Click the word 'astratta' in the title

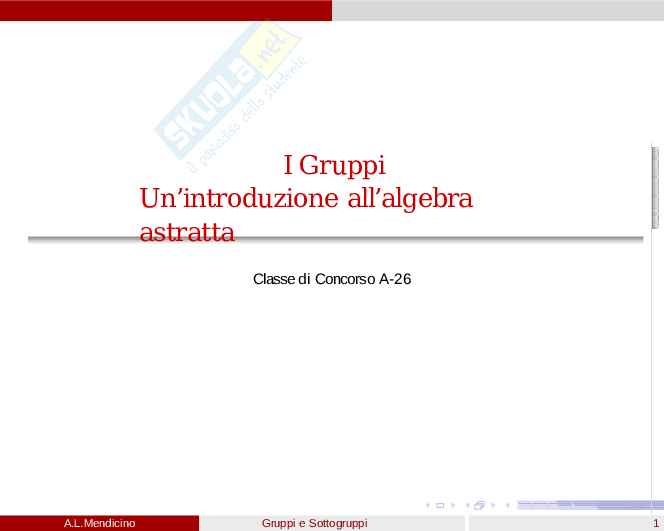point(187,232)
